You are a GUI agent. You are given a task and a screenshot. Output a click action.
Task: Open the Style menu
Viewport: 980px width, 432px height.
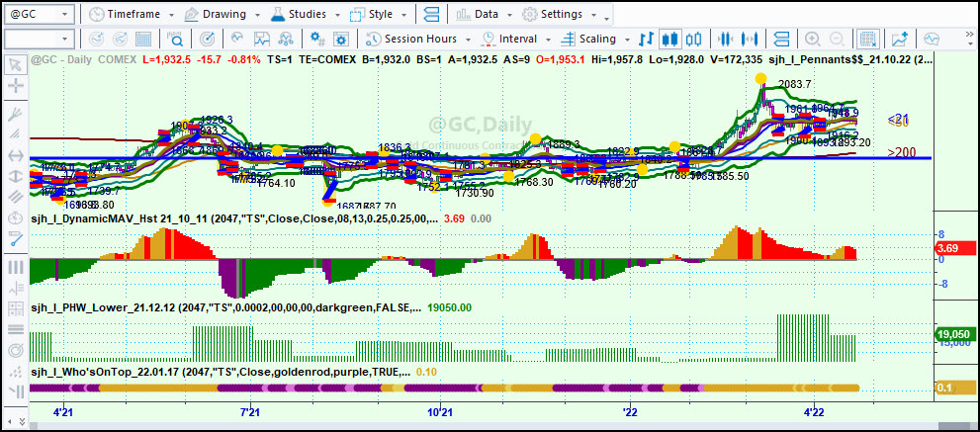[380, 14]
